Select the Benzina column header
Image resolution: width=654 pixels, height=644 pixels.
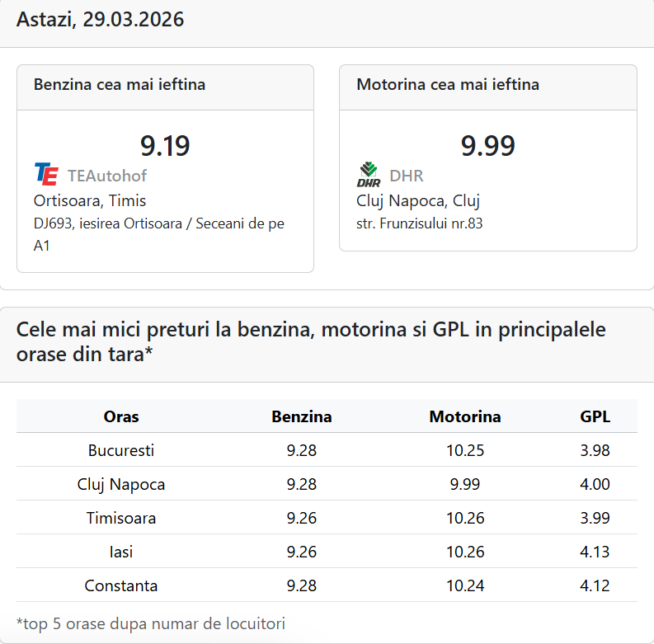point(302,416)
